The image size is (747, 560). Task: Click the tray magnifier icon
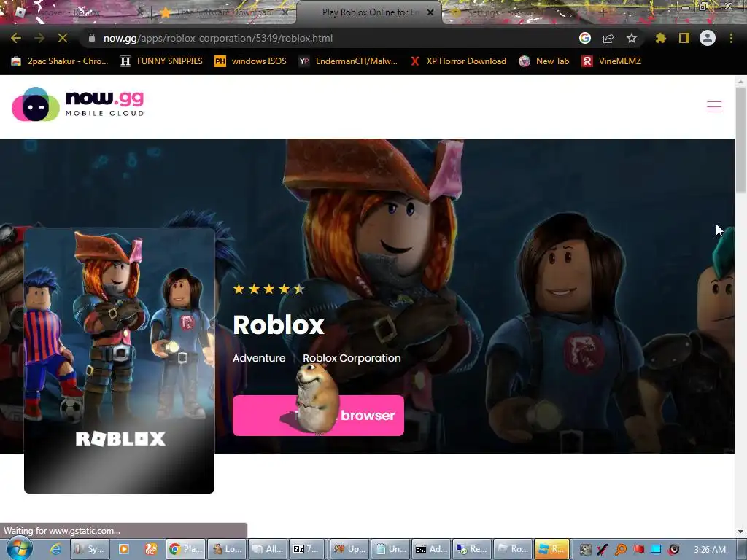click(621, 550)
